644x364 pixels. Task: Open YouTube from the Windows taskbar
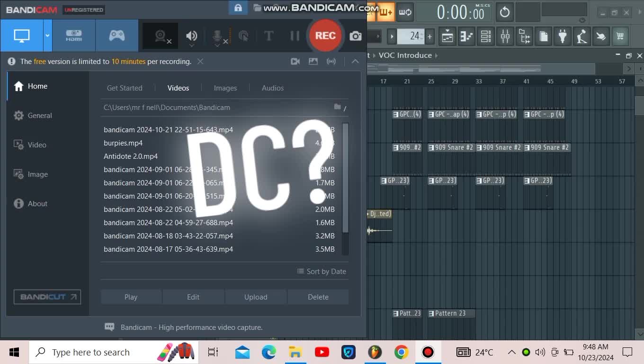click(x=322, y=352)
